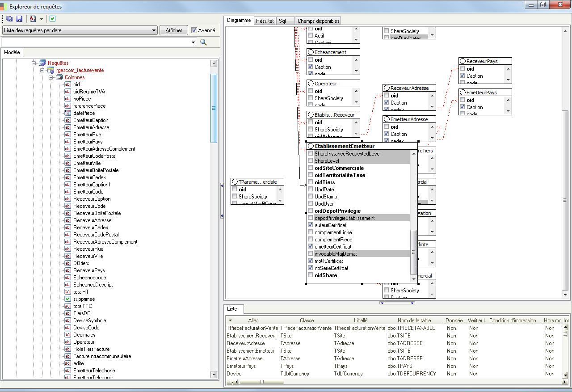Screen dimensions: 572x392
Task: Click the diagram vertical scrollbar thumb
Action: [565, 200]
